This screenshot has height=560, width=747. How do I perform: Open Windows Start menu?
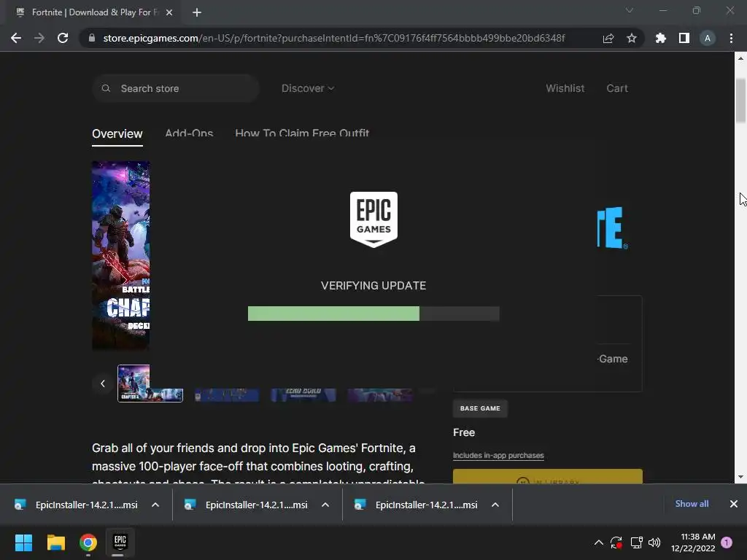click(x=23, y=542)
